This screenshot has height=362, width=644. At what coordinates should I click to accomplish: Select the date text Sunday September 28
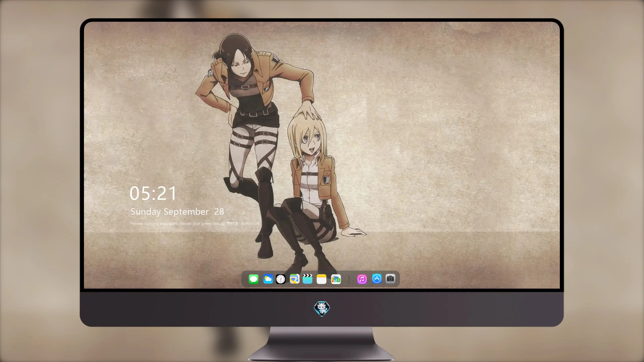point(177,212)
